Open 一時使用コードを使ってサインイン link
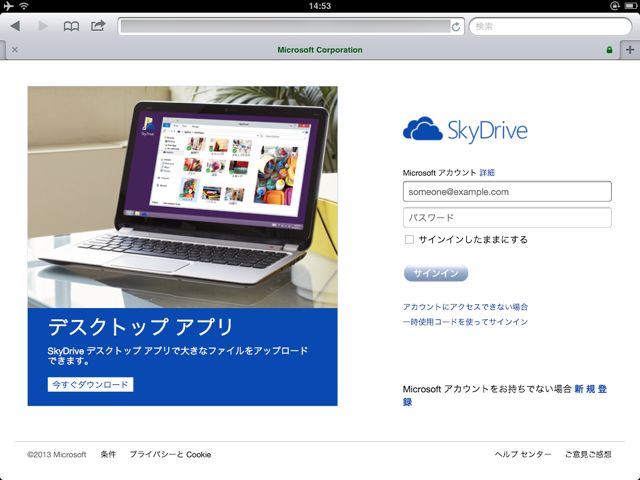Viewport: 640px width, 480px height. click(x=465, y=322)
